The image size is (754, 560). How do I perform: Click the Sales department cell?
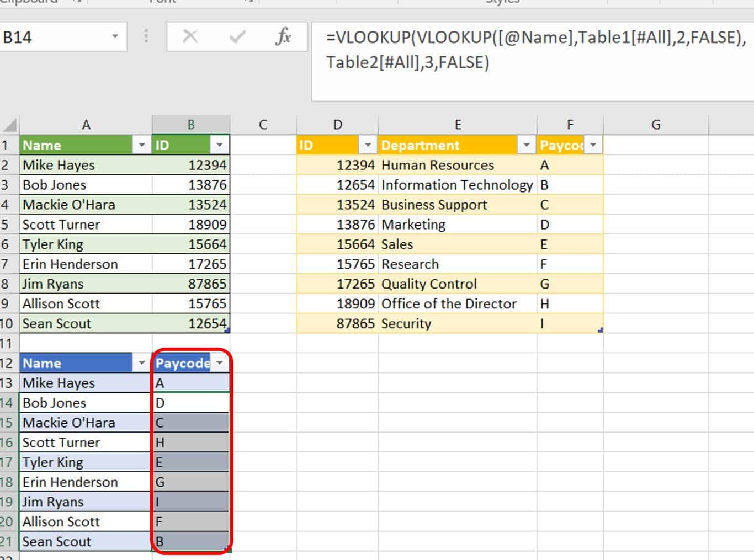(x=458, y=244)
